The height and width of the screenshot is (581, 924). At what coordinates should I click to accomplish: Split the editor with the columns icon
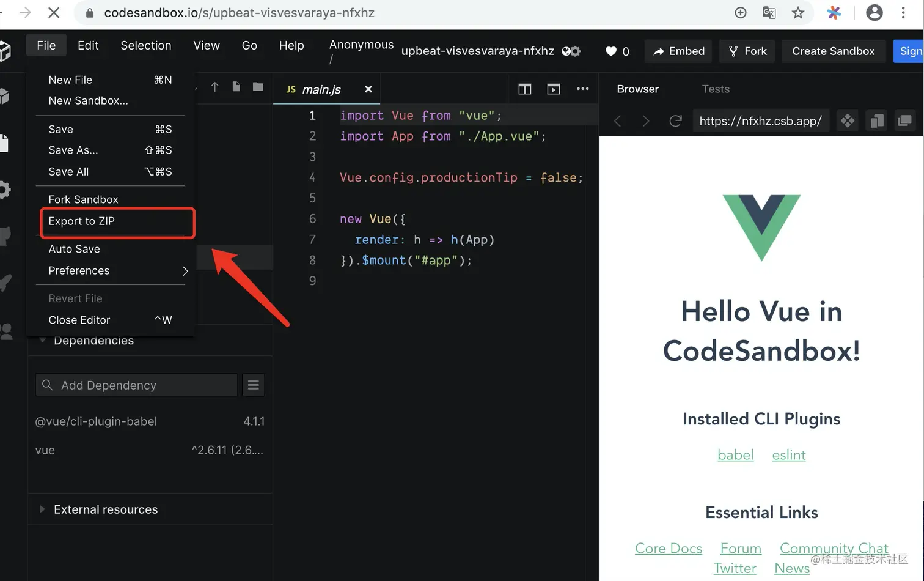(x=525, y=89)
